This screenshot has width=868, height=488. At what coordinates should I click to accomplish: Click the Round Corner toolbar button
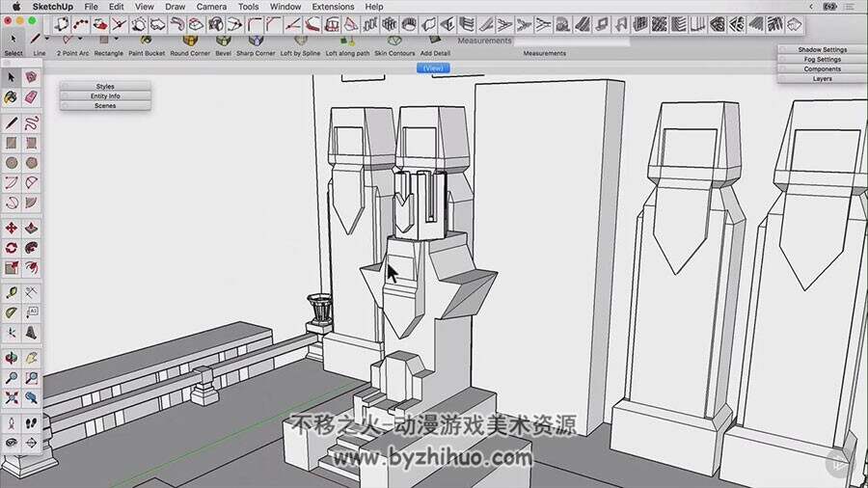pyautogui.click(x=190, y=45)
